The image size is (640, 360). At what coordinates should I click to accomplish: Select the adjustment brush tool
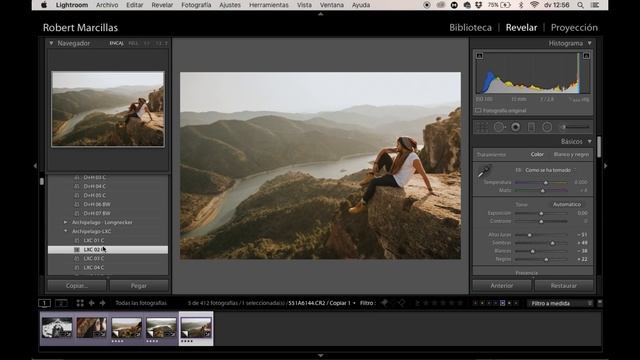coord(576,127)
